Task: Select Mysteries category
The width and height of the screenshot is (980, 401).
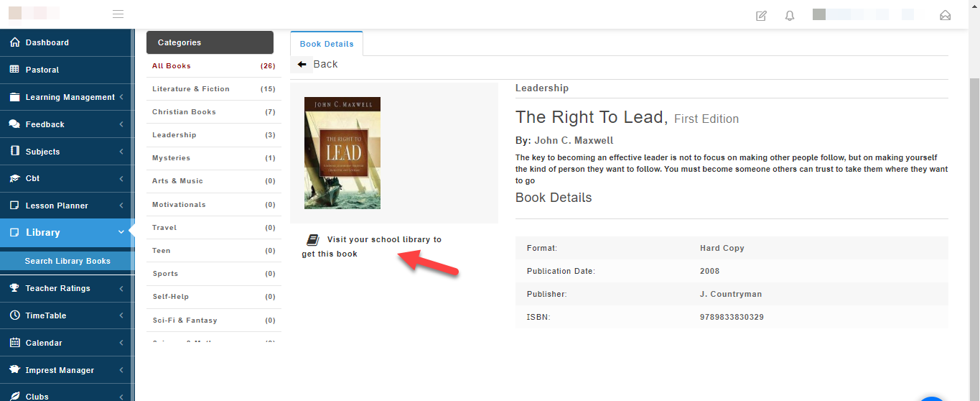Action: 213,158
